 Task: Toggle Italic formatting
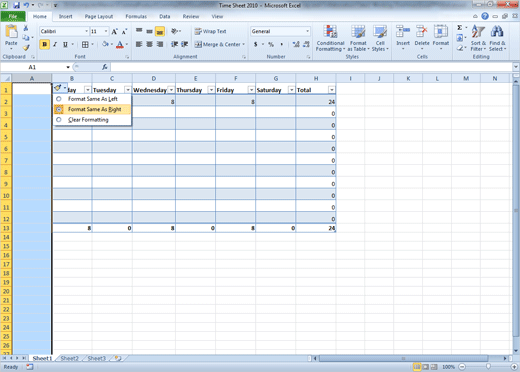(x=55, y=44)
